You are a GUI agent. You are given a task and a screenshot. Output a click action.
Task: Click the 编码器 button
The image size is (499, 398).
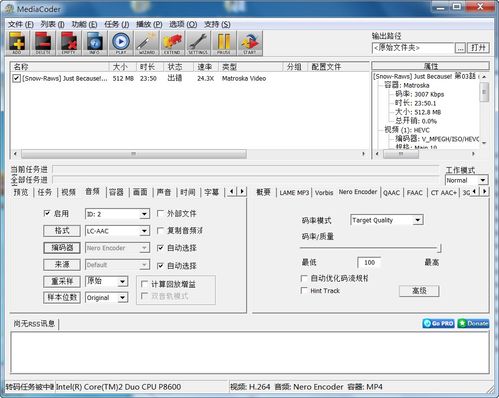pyautogui.click(x=62, y=248)
